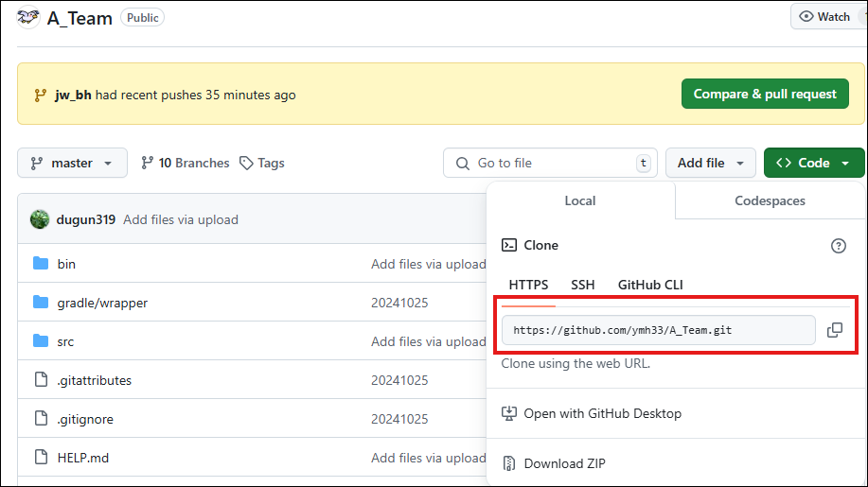This screenshot has width=868, height=487.
Task: Click the desktop download icon beside GitHub Desktop
Action: pos(508,413)
